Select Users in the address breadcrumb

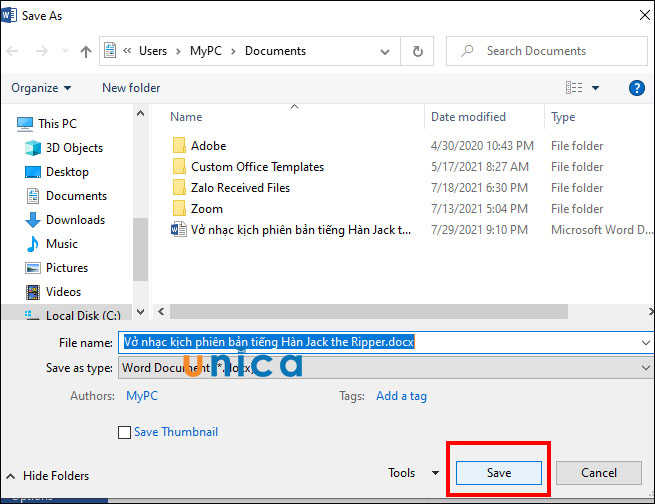(x=153, y=51)
